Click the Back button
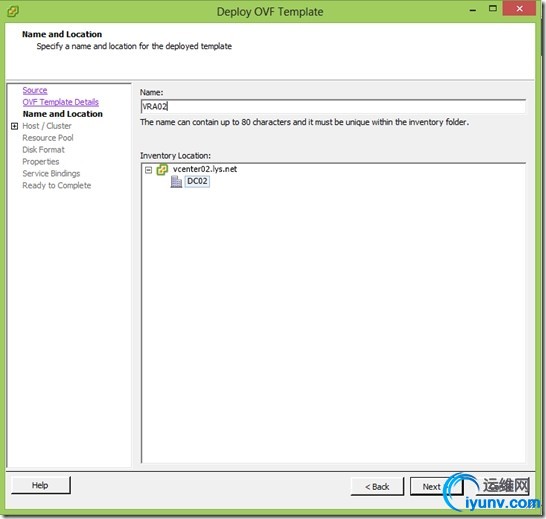Viewport: 546px width, 519px height. click(377, 487)
